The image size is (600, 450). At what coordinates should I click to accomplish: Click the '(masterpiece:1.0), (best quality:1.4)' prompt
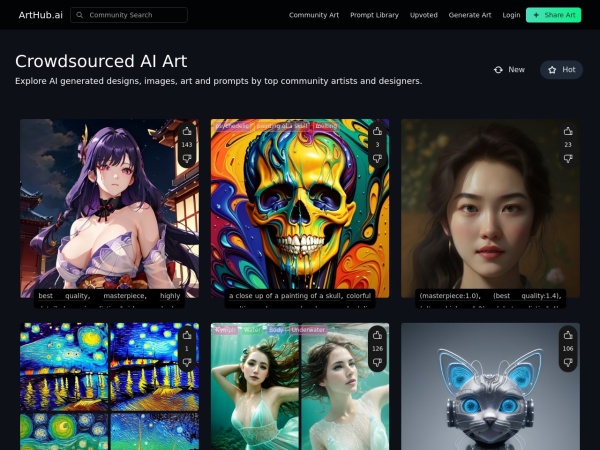tap(491, 296)
